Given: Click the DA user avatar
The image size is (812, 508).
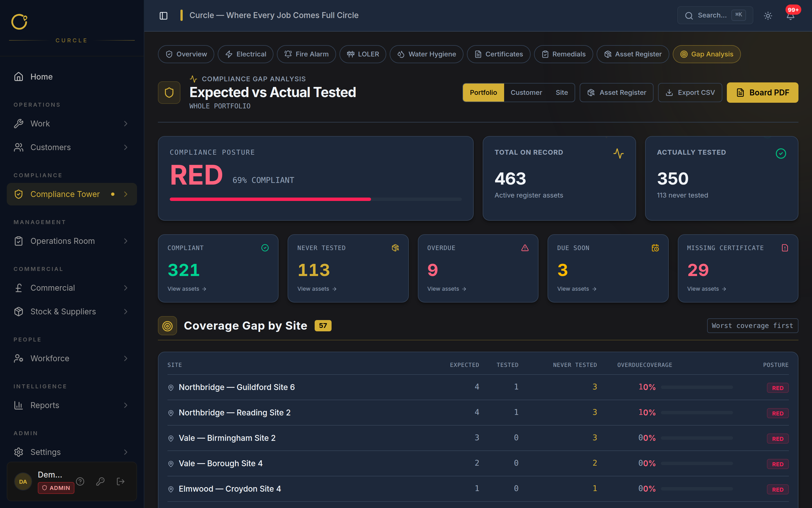Looking at the screenshot, I should tap(23, 481).
